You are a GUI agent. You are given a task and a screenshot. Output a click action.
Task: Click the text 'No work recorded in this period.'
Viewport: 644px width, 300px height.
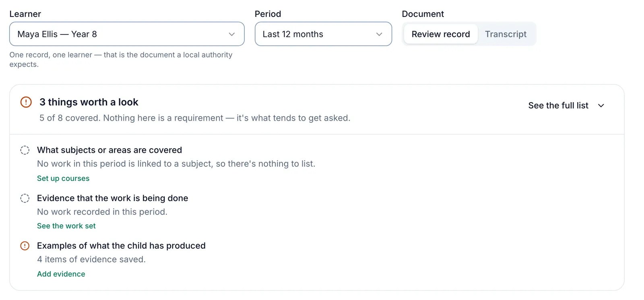(x=102, y=212)
